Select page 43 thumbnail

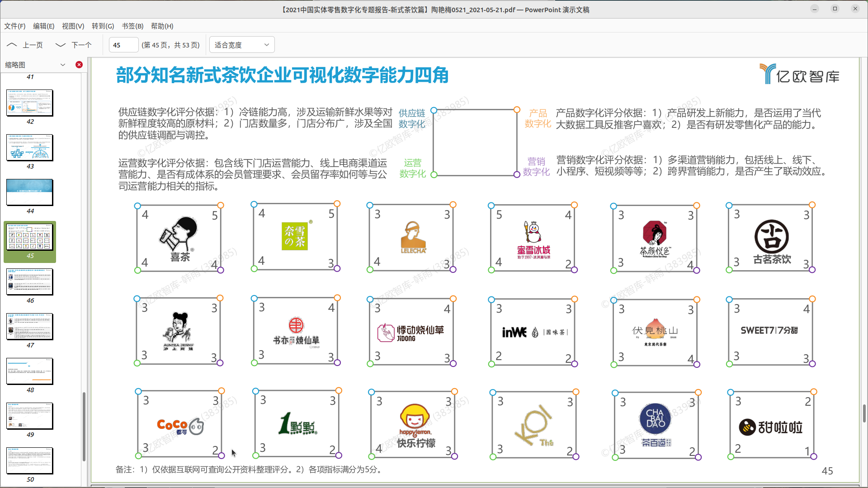click(30, 147)
